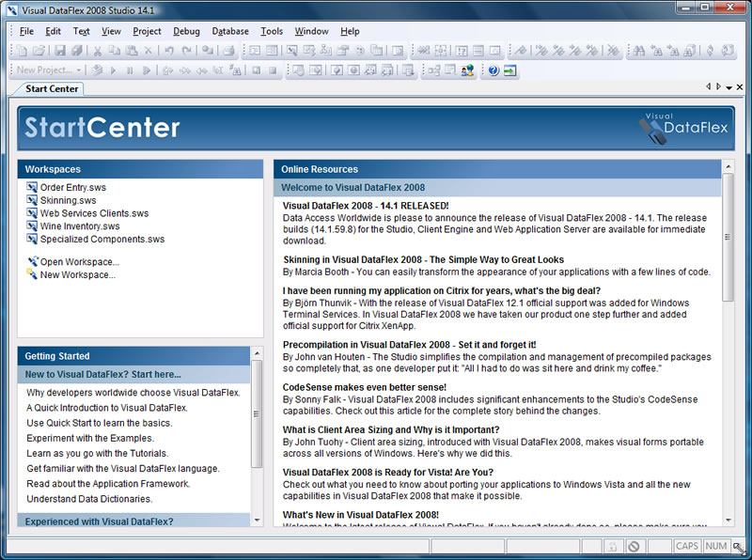
Task: Open the Specialized Components.sws workspace
Action: point(102,240)
